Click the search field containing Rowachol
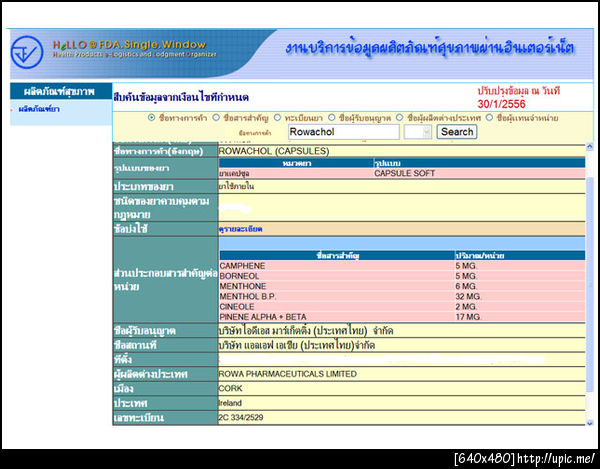The height and width of the screenshot is (469, 600). pyautogui.click(x=343, y=132)
